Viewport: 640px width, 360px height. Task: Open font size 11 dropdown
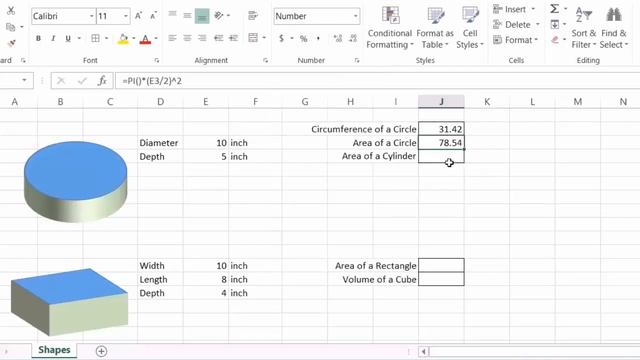tap(126, 16)
